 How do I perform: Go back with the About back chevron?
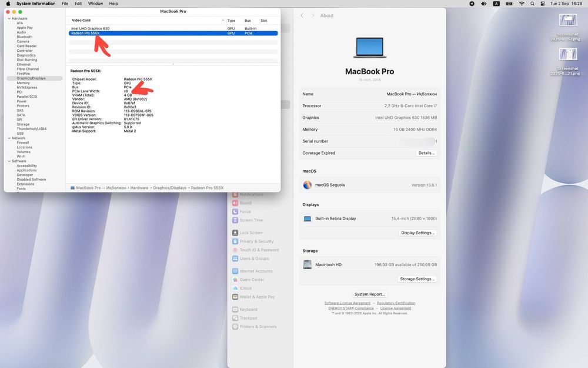[302, 15]
